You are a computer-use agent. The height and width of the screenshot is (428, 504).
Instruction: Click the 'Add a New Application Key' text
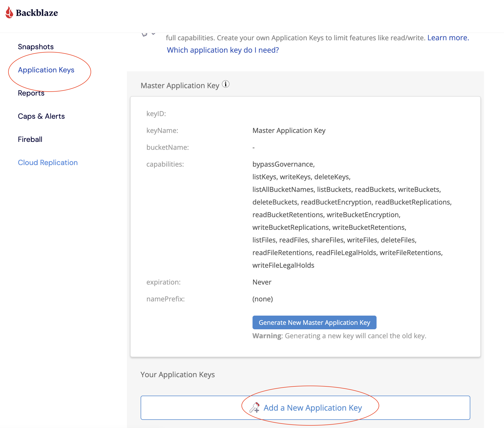point(313,408)
